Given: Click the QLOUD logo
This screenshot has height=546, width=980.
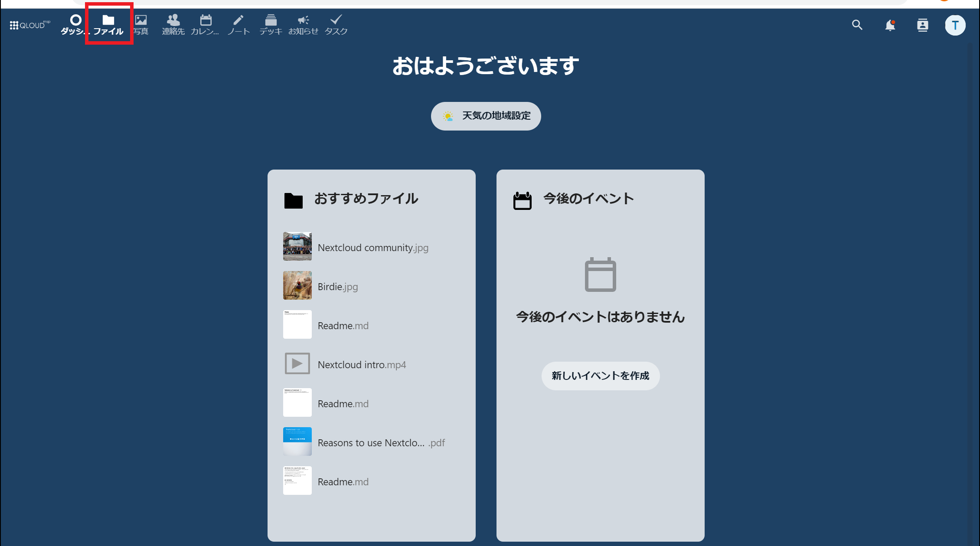Looking at the screenshot, I should (28, 25).
